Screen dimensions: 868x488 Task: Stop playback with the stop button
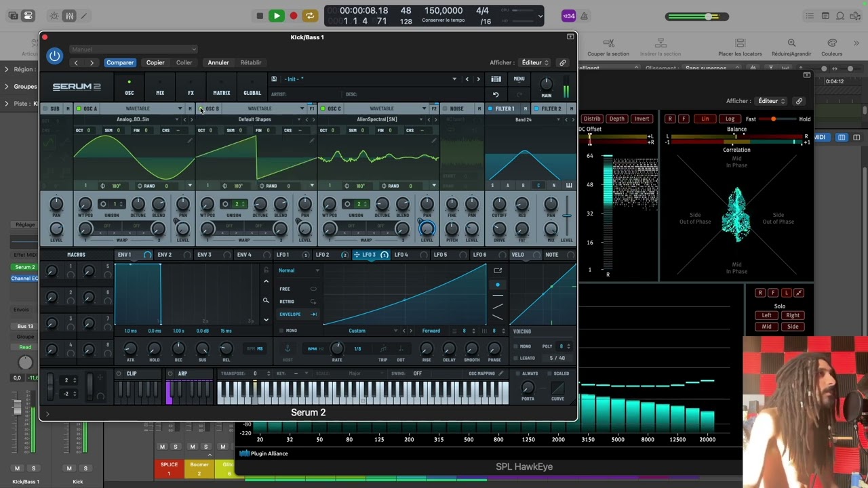[260, 16]
